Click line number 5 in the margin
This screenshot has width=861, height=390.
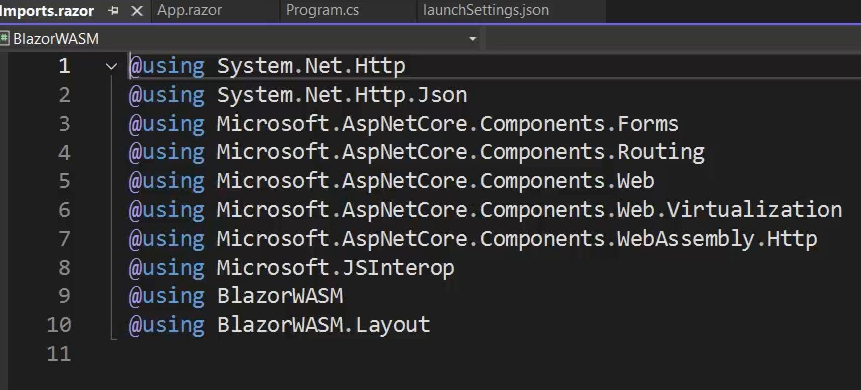[64, 181]
